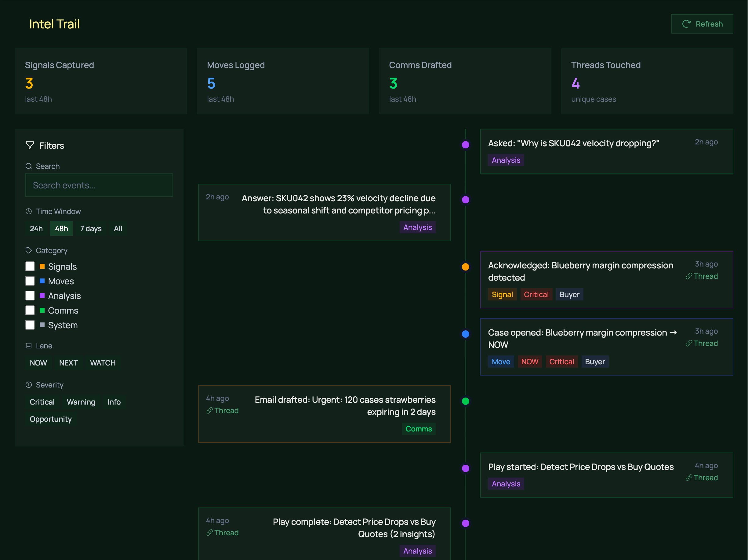Click the Refresh button
Viewport: 748px width, 560px height.
click(702, 24)
